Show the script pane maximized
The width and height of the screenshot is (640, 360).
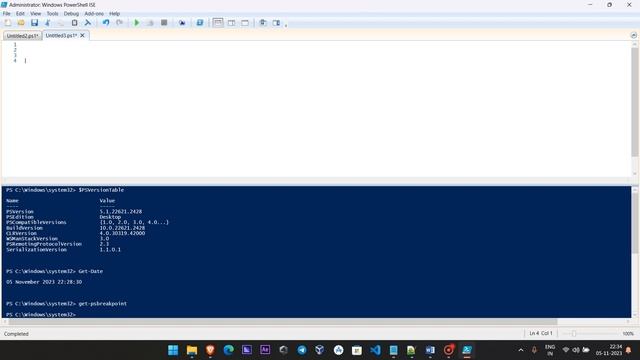[245, 23]
